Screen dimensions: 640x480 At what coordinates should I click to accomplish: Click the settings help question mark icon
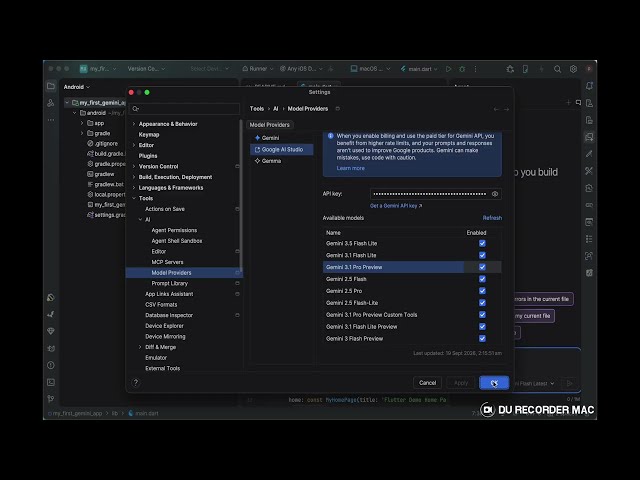[x=136, y=382]
